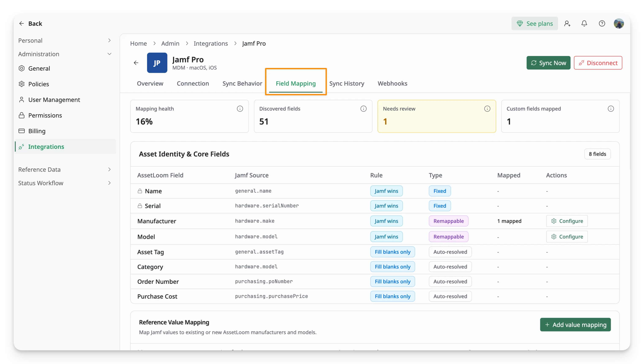The height and width of the screenshot is (364, 644).
Task: Open Permissions in sidebar
Action: tap(65, 115)
